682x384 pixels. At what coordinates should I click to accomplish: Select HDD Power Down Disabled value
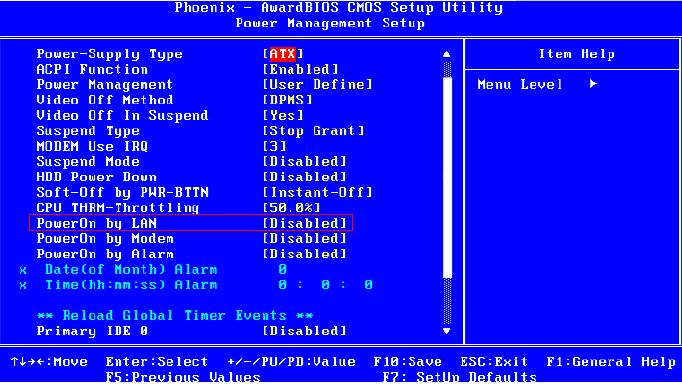[x=305, y=177]
